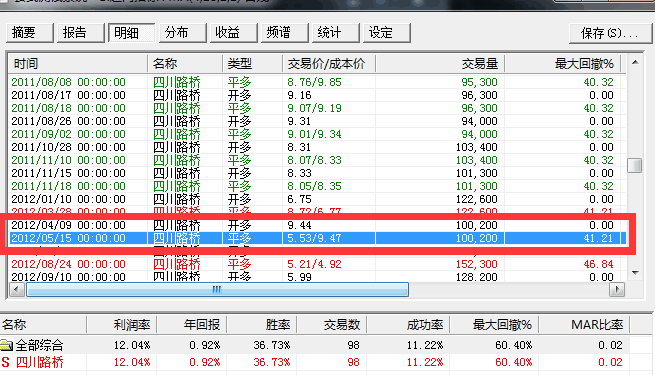Click the horizontal scrollbar left arrow
The height and width of the screenshot is (375, 655).
(x=17, y=289)
